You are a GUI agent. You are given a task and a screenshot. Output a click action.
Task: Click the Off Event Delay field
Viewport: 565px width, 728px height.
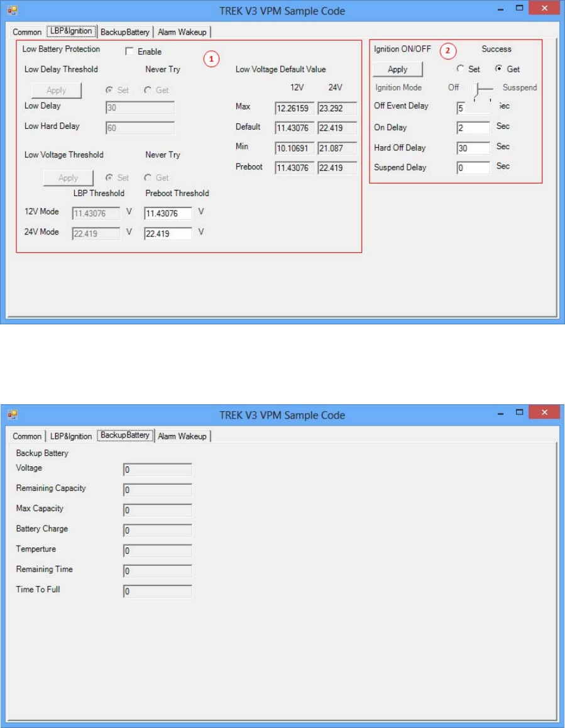[473, 108]
